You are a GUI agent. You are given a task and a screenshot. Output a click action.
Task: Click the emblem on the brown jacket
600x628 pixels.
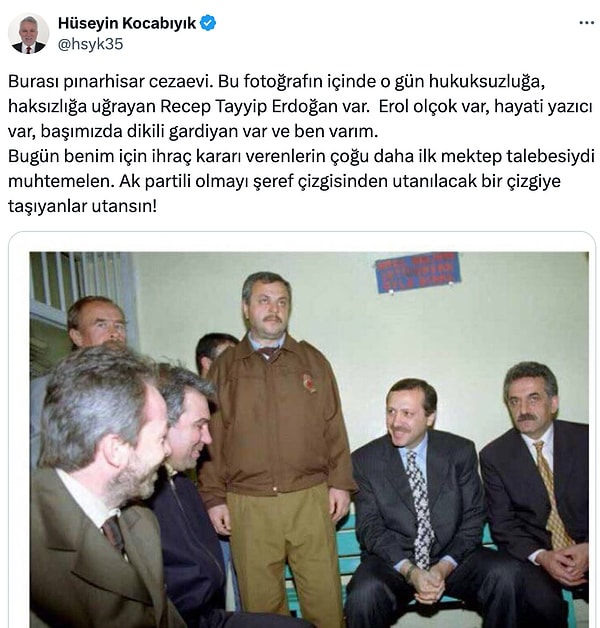pos(309,383)
